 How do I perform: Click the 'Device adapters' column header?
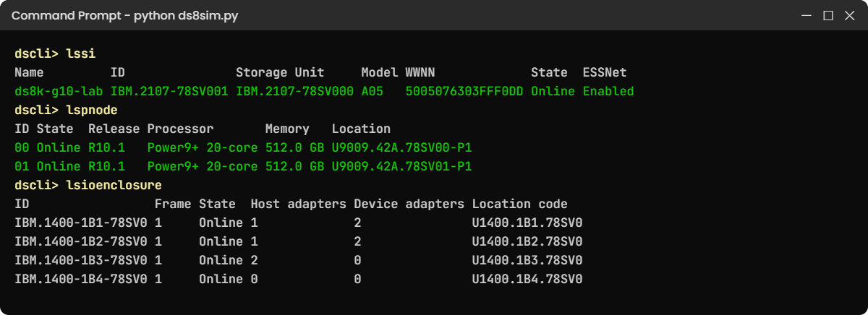[409, 204]
